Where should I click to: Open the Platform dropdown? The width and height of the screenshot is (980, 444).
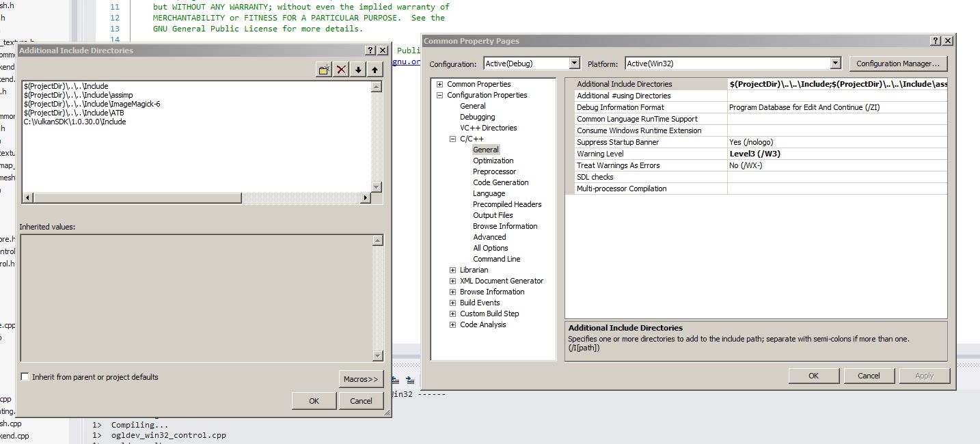834,64
